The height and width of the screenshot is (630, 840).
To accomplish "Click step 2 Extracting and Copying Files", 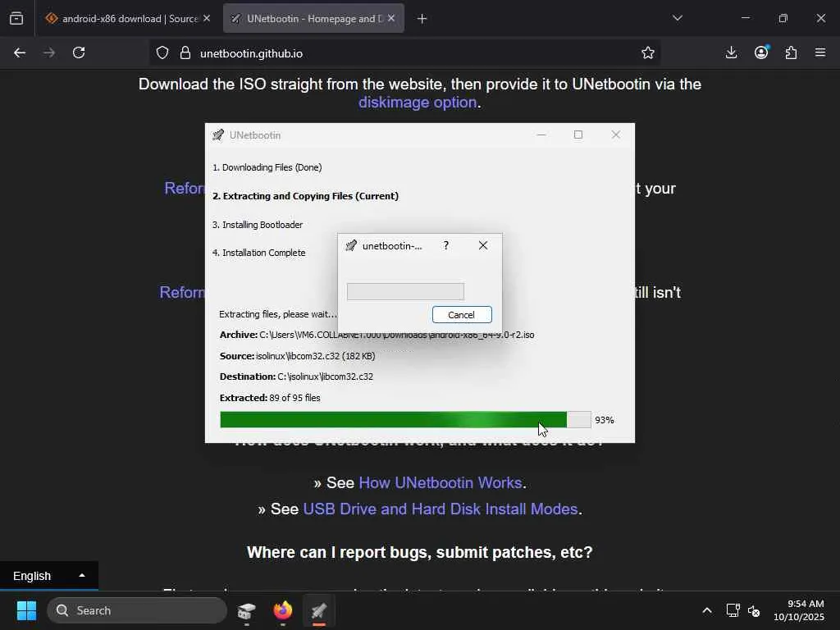I will 305,196.
